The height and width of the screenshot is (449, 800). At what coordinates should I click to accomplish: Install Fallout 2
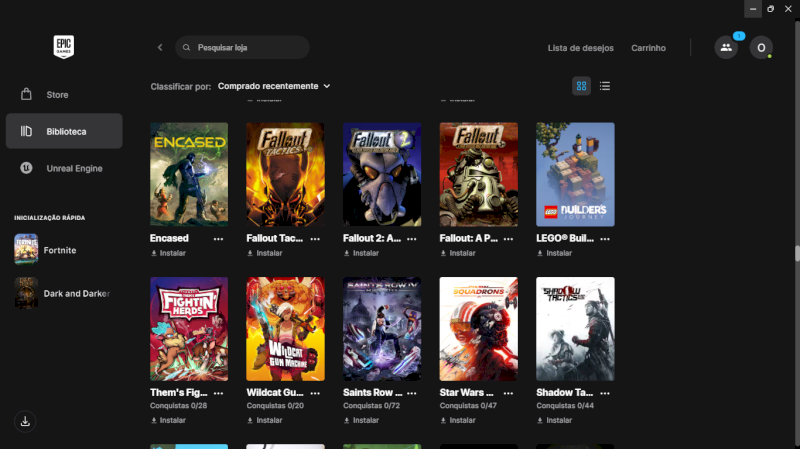click(x=361, y=253)
